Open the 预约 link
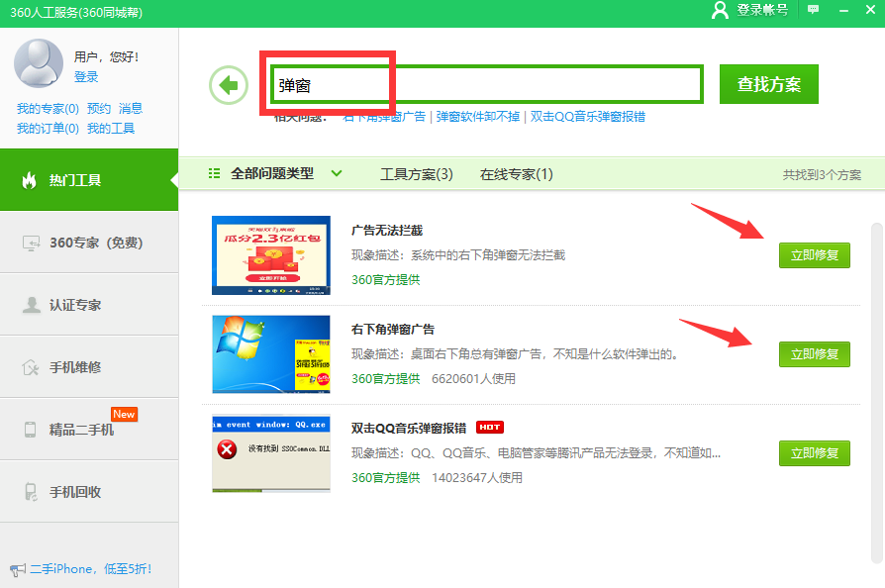 click(x=99, y=108)
